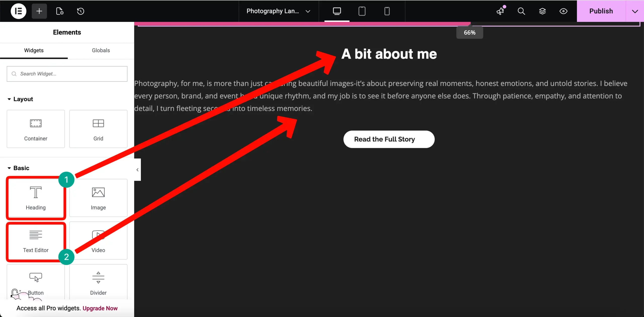The height and width of the screenshot is (317, 644).
Task: Click the Upgrade Now link
Action: (x=100, y=308)
